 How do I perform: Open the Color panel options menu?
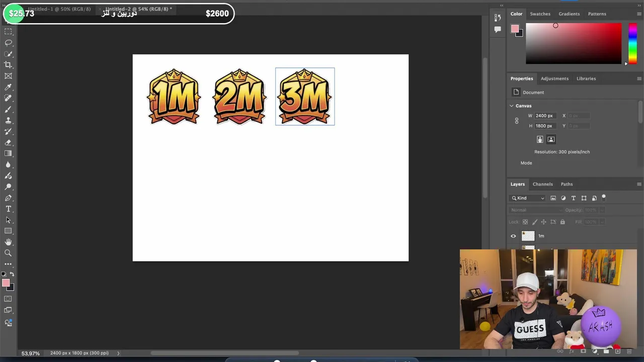(639, 14)
